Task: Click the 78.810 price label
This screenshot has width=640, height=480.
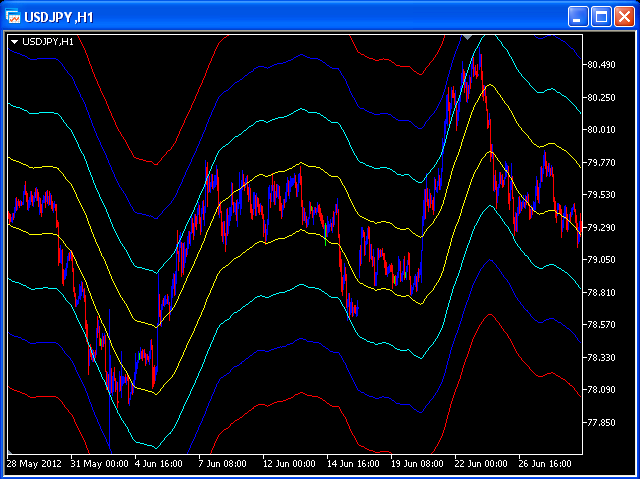Action: (x=602, y=292)
